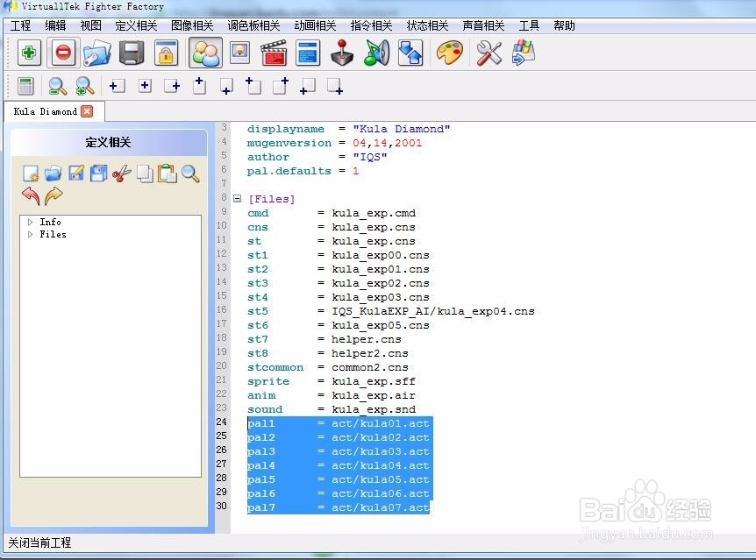Screen dimensions: 756x560
Task: Click the save-all floppy icon in definitions panel
Action: point(98,174)
